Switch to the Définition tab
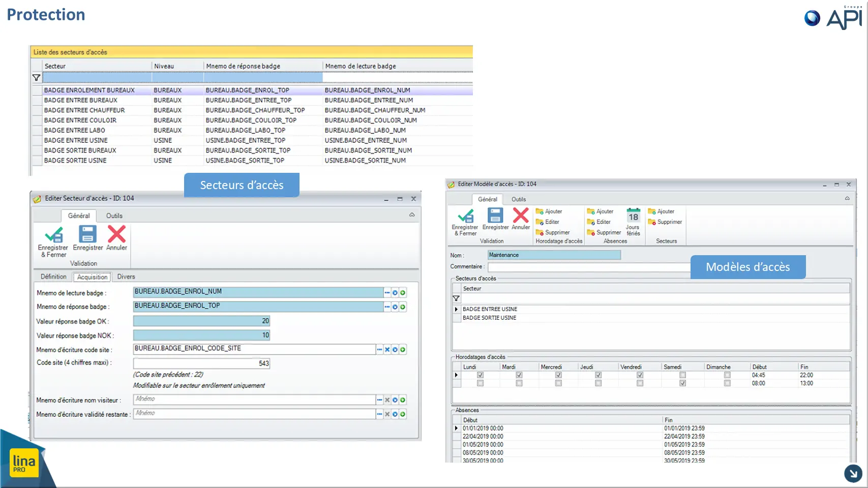868x488 pixels. 53,277
